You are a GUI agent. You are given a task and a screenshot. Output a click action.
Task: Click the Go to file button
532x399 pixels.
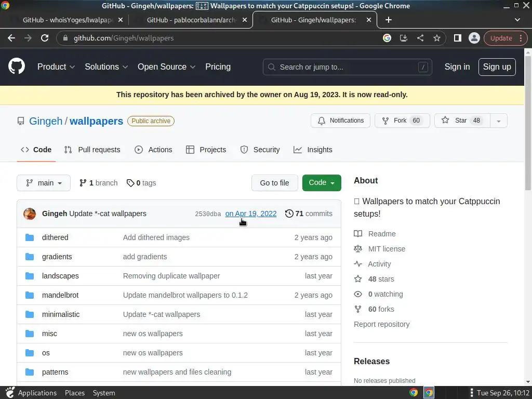pos(274,183)
